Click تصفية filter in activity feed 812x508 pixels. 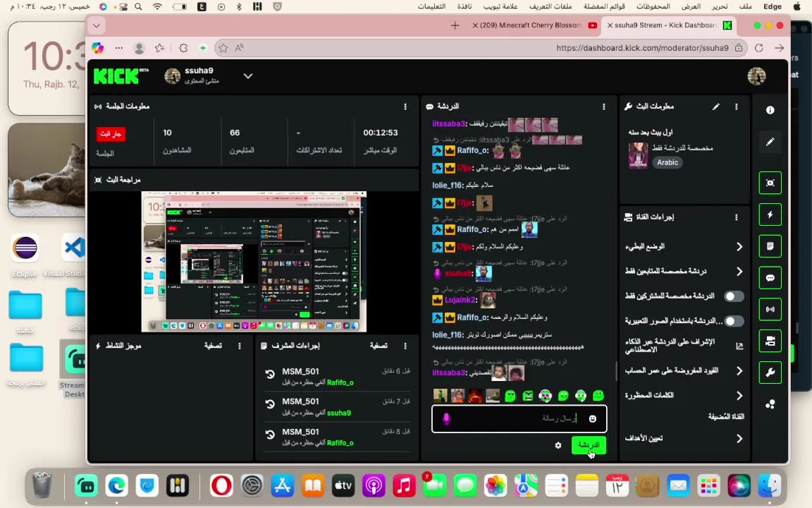(x=213, y=346)
